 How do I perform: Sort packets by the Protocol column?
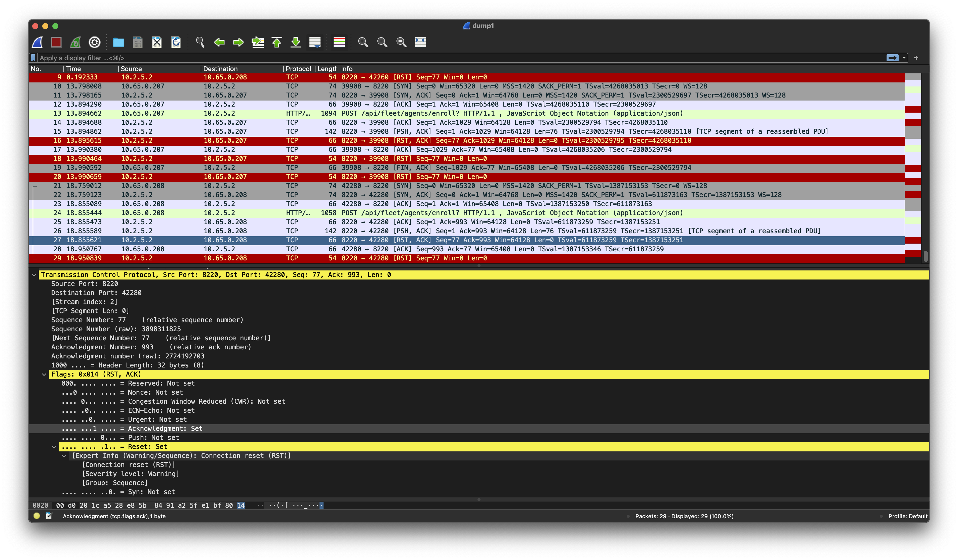pyautogui.click(x=298, y=69)
